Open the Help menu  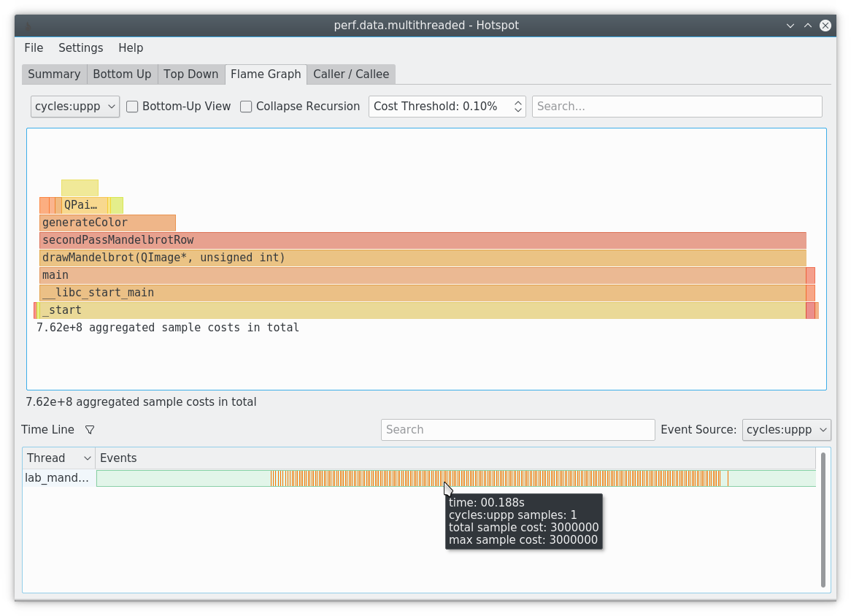(131, 47)
